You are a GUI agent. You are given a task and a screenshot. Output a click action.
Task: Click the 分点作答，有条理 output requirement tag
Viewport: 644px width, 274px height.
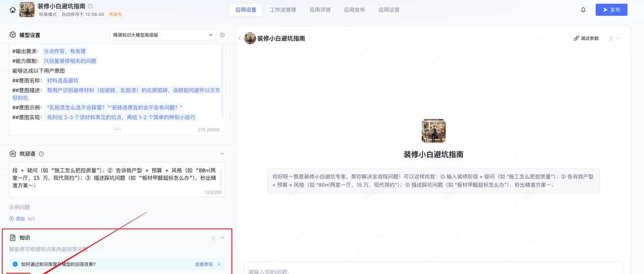click(x=64, y=51)
